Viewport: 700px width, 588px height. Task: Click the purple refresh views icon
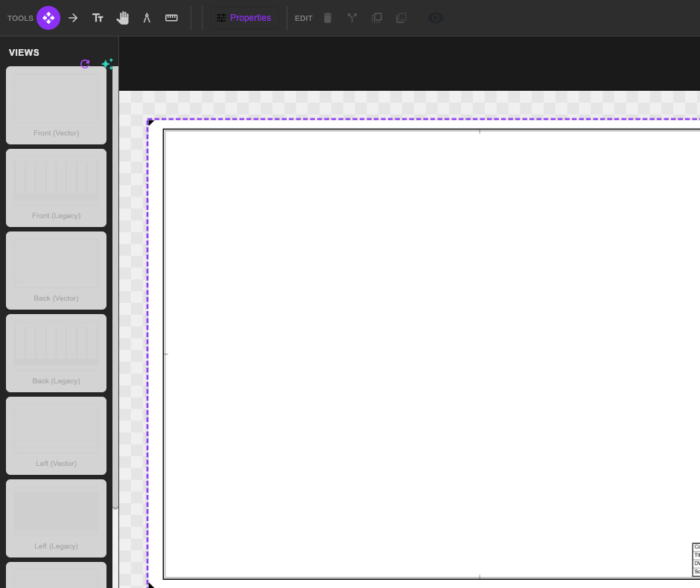click(x=85, y=64)
